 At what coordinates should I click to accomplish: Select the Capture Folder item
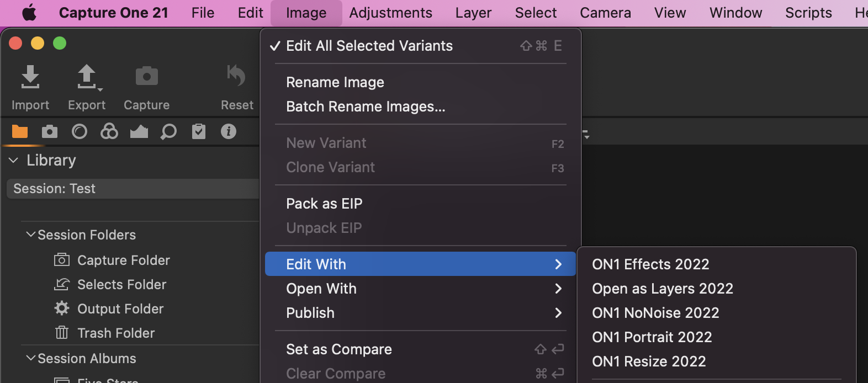[123, 260]
